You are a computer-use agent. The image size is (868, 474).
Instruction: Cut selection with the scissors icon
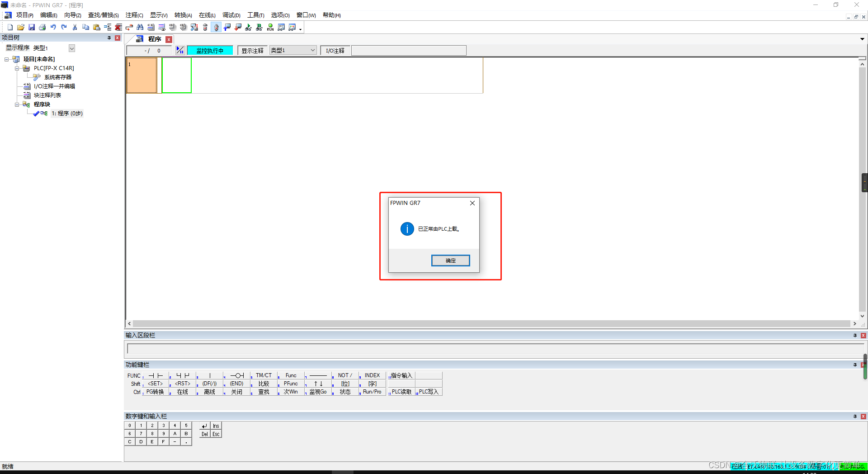click(75, 28)
